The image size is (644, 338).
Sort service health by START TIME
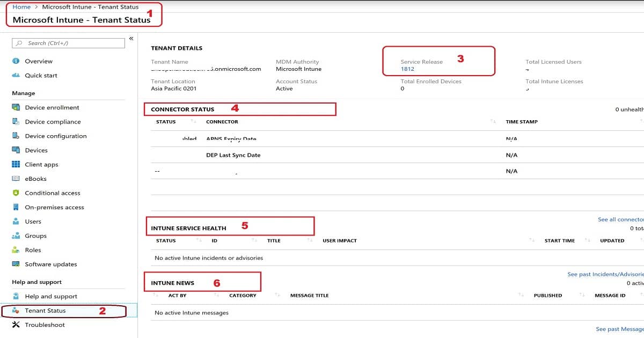click(559, 240)
